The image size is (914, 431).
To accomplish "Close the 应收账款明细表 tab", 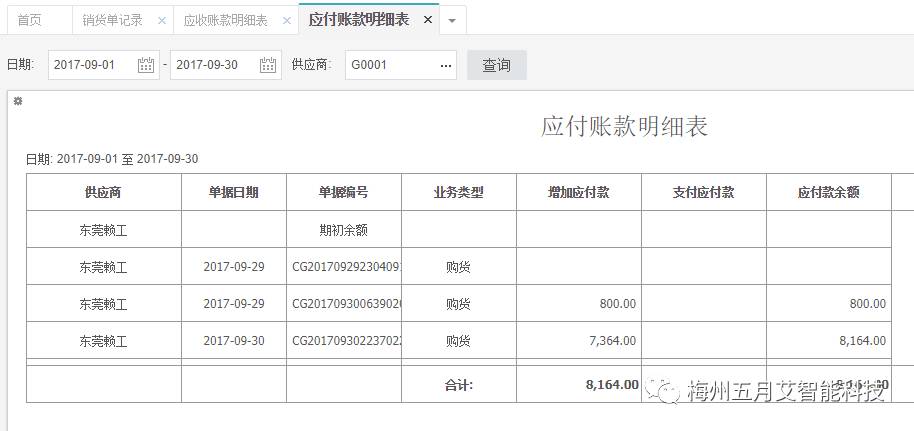I will [287, 20].
